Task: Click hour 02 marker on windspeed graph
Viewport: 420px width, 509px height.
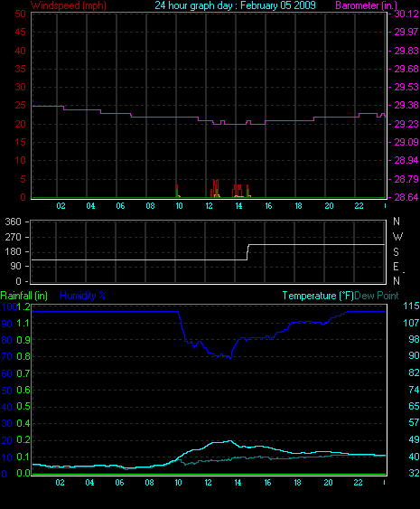Action: point(61,206)
